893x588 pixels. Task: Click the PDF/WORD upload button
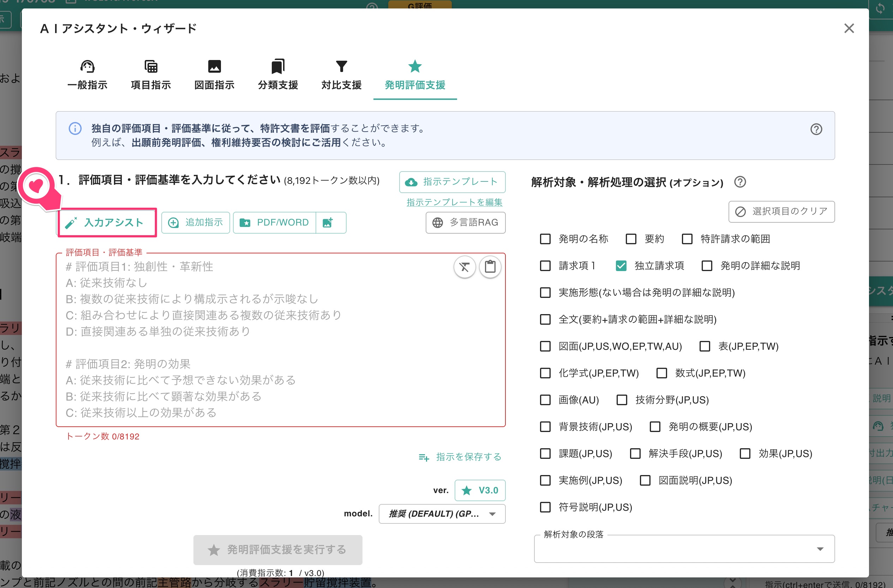[x=275, y=222]
